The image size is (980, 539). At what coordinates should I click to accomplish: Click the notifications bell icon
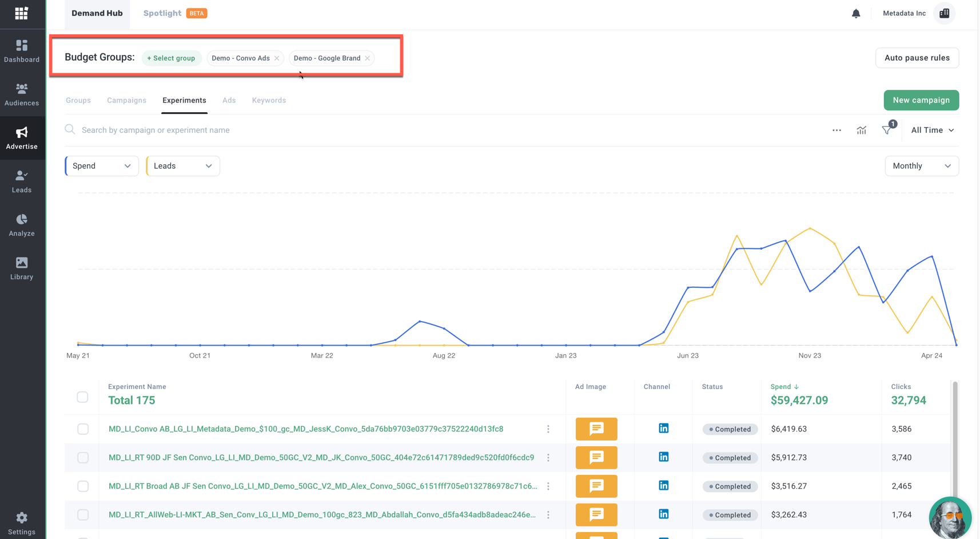tap(855, 14)
